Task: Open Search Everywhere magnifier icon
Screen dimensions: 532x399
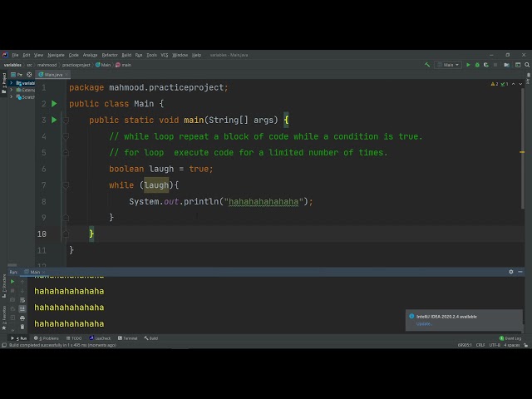Action: pos(527,65)
